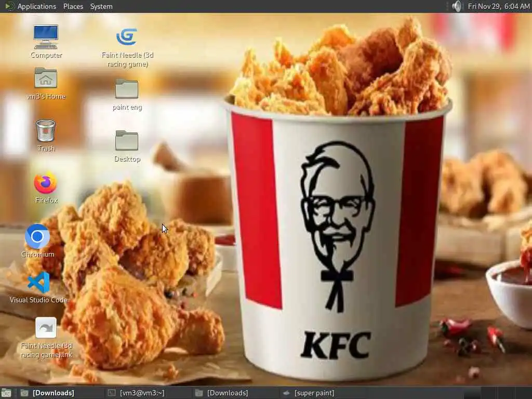Click the "Visual Studio Code" label text
Screen dimensions: 532x399
(x=38, y=300)
